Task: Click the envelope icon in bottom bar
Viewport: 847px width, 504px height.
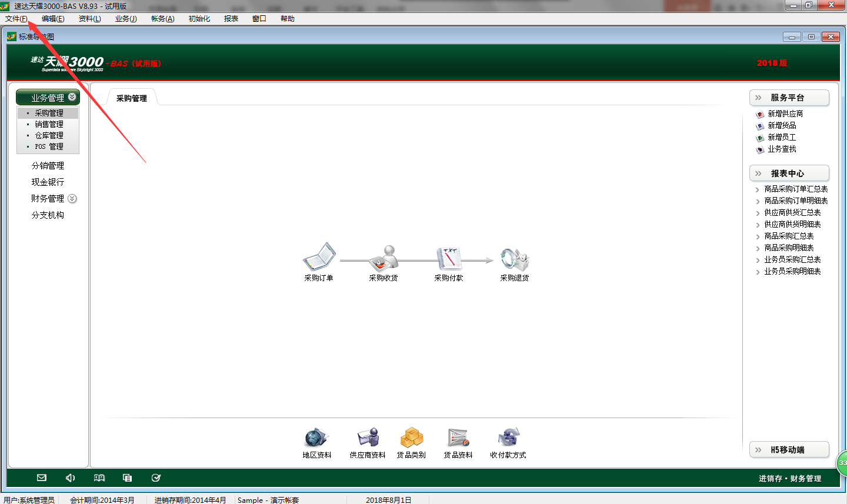Action: point(42,478)
